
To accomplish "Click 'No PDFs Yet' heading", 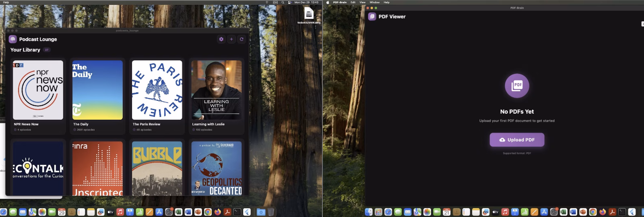I will [x=517, y=112].
